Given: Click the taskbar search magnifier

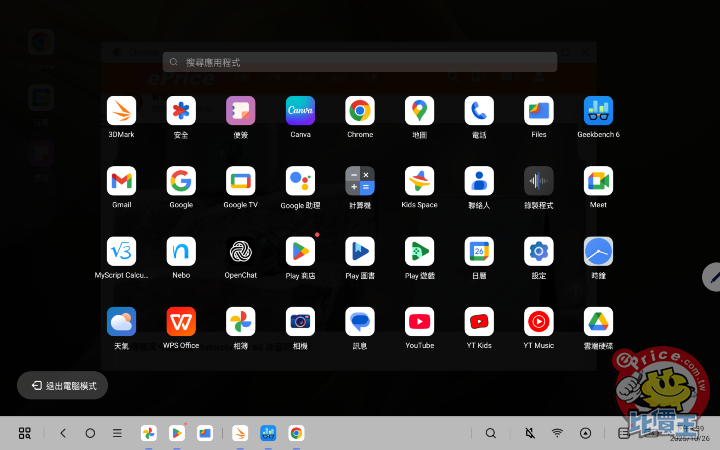Looking at the screenshot, I should [x=490, y=433].
